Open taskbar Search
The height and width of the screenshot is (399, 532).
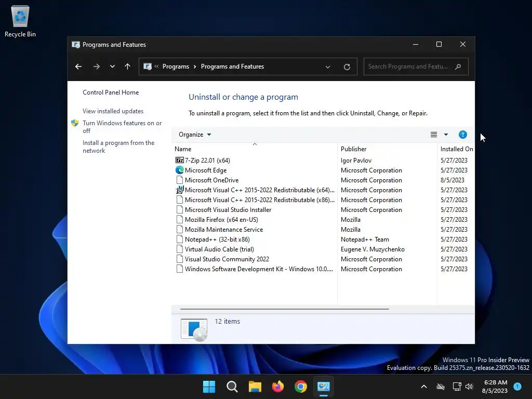232,387
